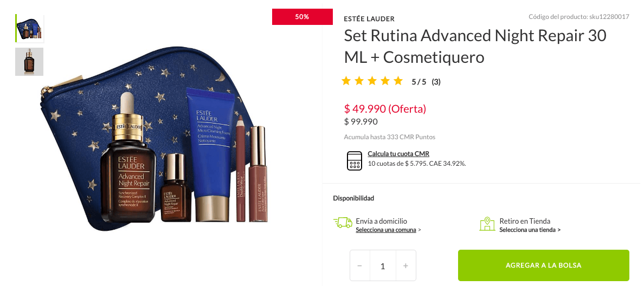
Task: Click the third rating star
Action: click(x=372, y=81)
